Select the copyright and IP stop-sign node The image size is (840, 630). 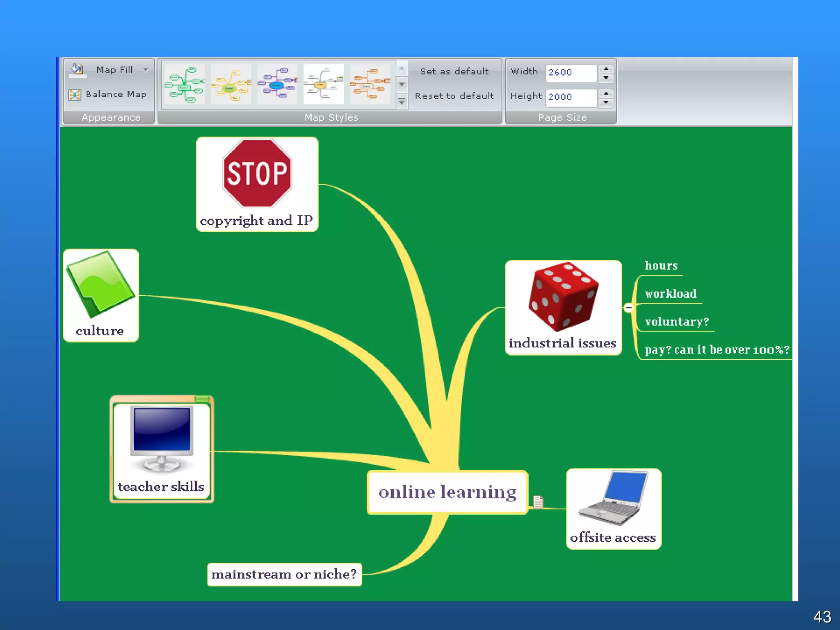click(x=257, y=184)
